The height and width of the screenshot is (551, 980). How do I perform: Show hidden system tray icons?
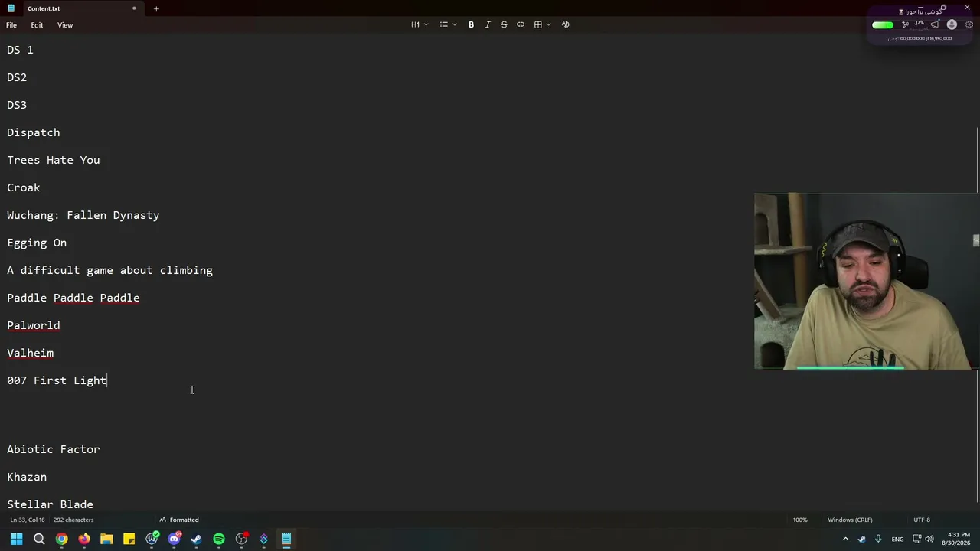click(x=845, y=539)
